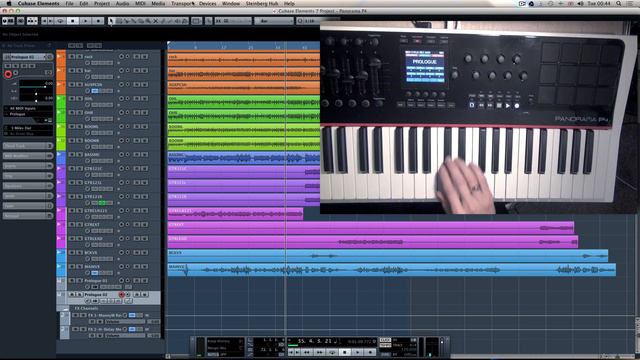The height and width of the screenshot is (360, 640).
Task: Open the Steinberg Hub menu
Action: point(262,3)
